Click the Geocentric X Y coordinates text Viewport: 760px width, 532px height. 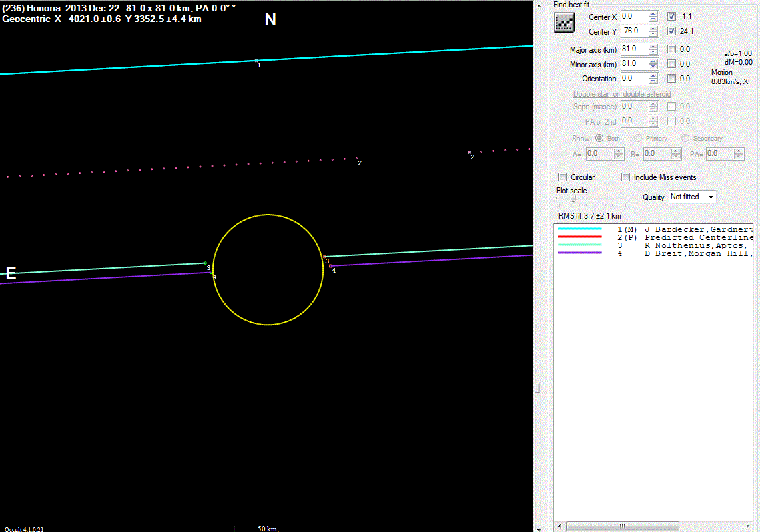tap(101, 19)
